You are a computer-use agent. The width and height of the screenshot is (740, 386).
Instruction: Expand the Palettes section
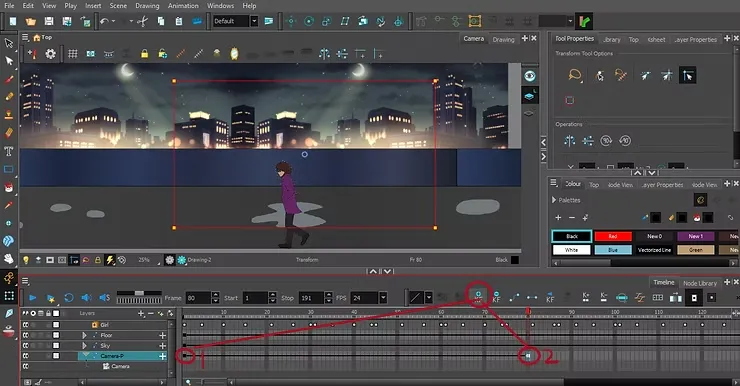pyautogui.click(x=554, y=200)
